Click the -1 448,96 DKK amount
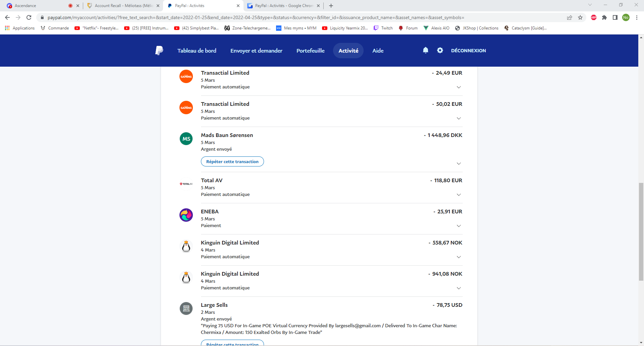Image resolution: width=644 pixels, height=346 pixels. pyautogui.click(x=443, y=135)
